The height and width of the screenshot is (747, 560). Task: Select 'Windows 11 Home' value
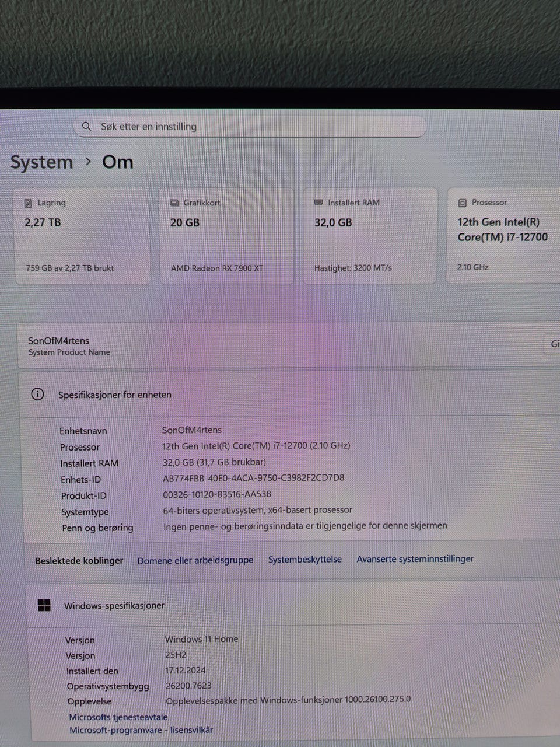201,639
